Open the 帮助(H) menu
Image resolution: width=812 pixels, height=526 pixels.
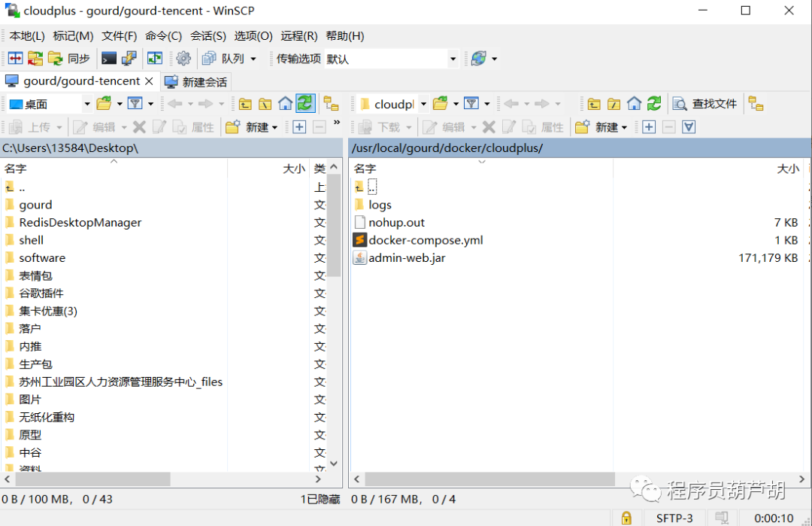(344, 36)
